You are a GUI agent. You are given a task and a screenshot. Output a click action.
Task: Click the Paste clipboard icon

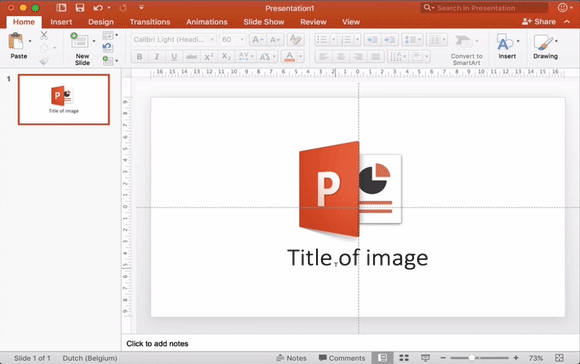click(x=16, y=41)
